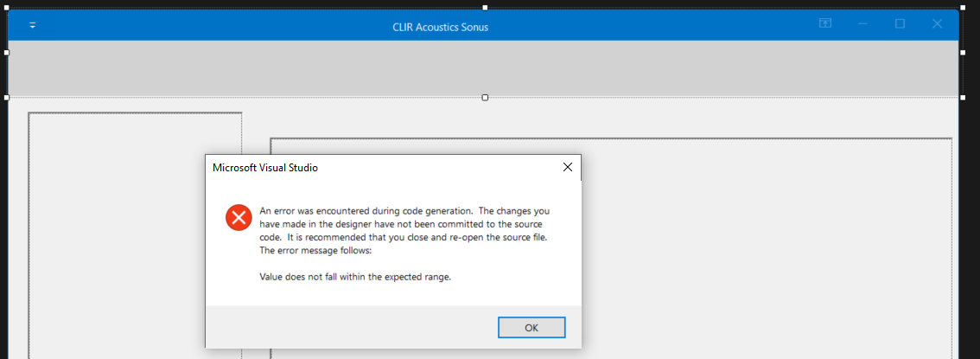Image resolution: width=980 pixels, height=359 pixels.
Task: Click the left-middle selection handle
Action: [7, 52]
